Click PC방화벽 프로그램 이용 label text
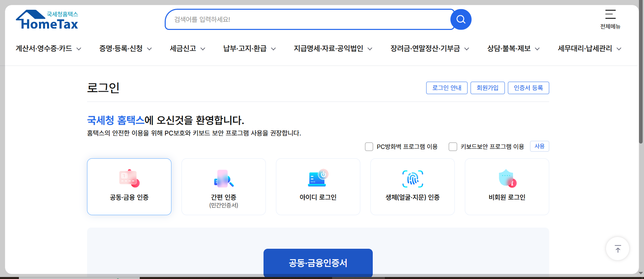644x279 pixels. 407,147
